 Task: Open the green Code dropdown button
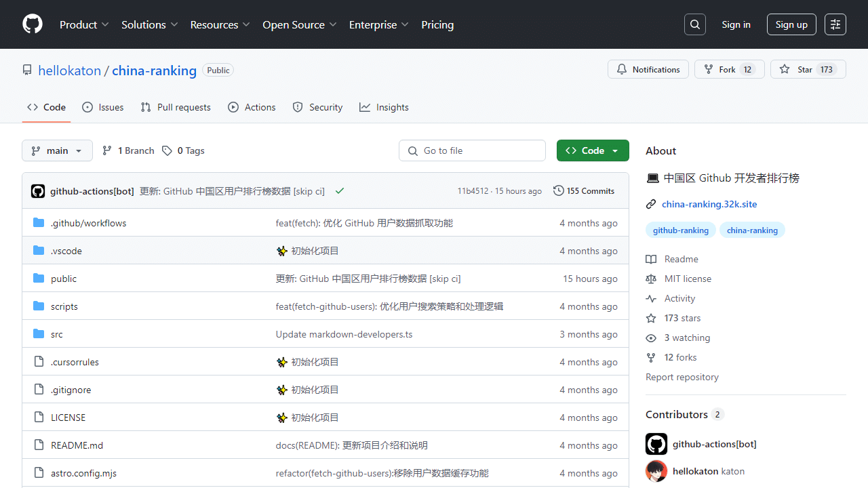click(x=593, y=150)
